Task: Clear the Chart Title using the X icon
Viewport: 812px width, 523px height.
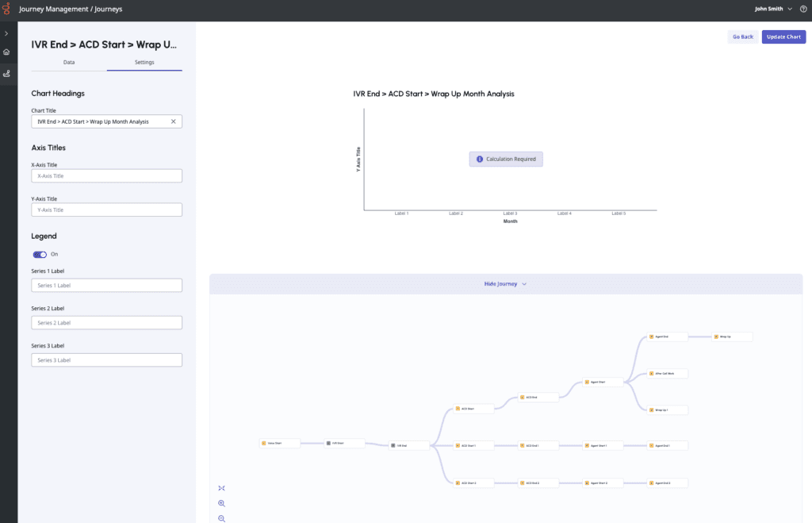Action: (x=173, y=121)
